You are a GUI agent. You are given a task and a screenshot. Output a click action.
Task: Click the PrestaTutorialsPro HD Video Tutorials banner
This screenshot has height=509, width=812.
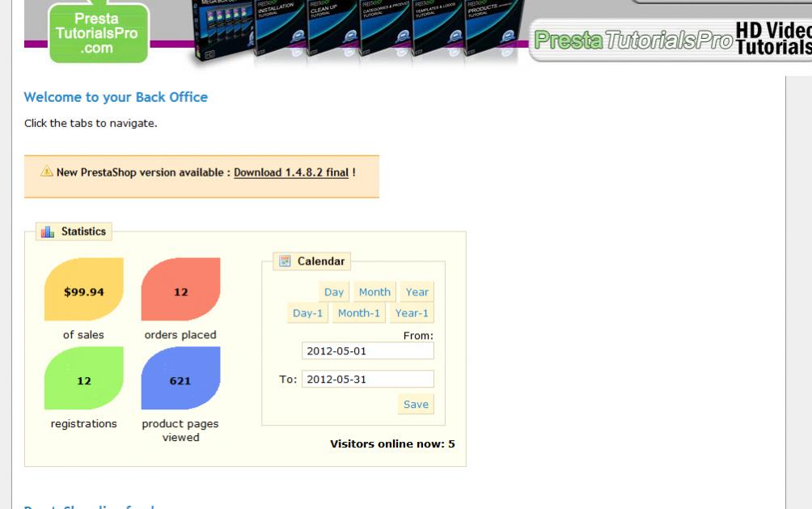(671, 40)
